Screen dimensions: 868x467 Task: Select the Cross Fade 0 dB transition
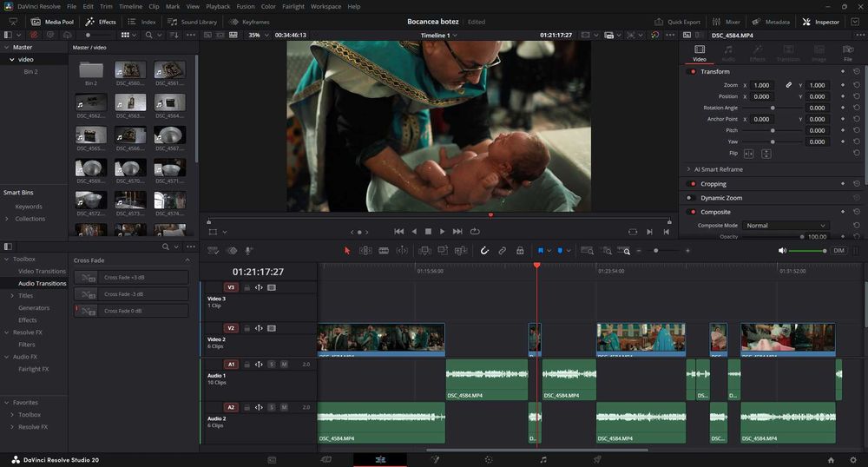pyautogui.click(x=132, y=311)
